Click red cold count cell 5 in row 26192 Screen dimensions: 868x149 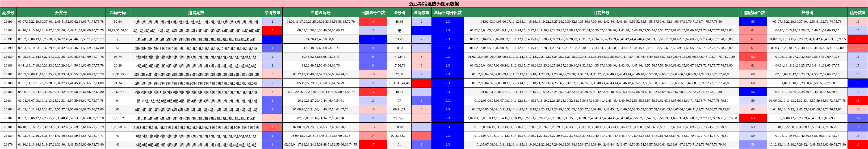(x=272, y=30)
